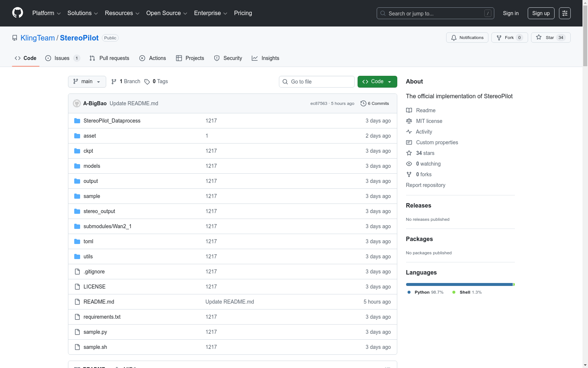Click the asset folder icon
This screenshot has height=368, width=588.
tap(77, 136)
